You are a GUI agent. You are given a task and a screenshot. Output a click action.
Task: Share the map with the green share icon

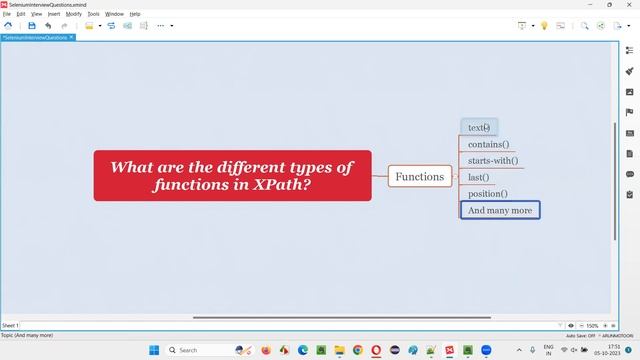click(601, 26)
